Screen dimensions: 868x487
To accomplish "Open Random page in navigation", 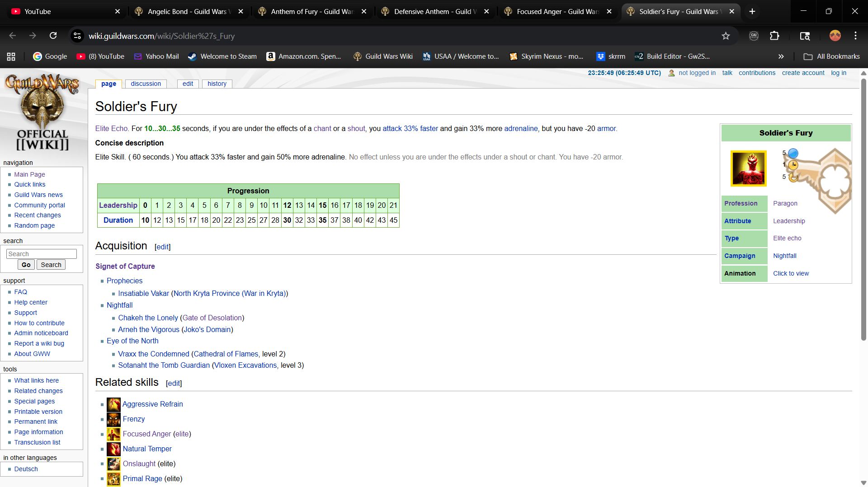I will (x=34, y=225).
